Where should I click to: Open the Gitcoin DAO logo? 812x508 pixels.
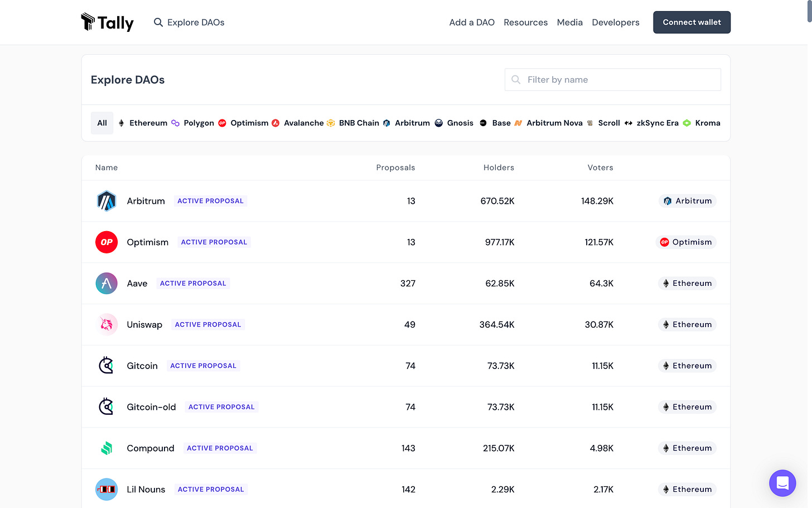tap(107, 366)
